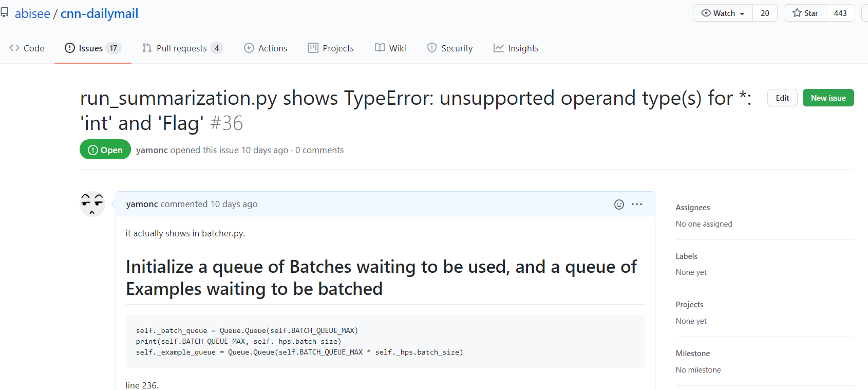Click the eye icon in Watch button
The height and width of the screenshot is (390, 868).
pyautogui.click(x=706, y=13)
